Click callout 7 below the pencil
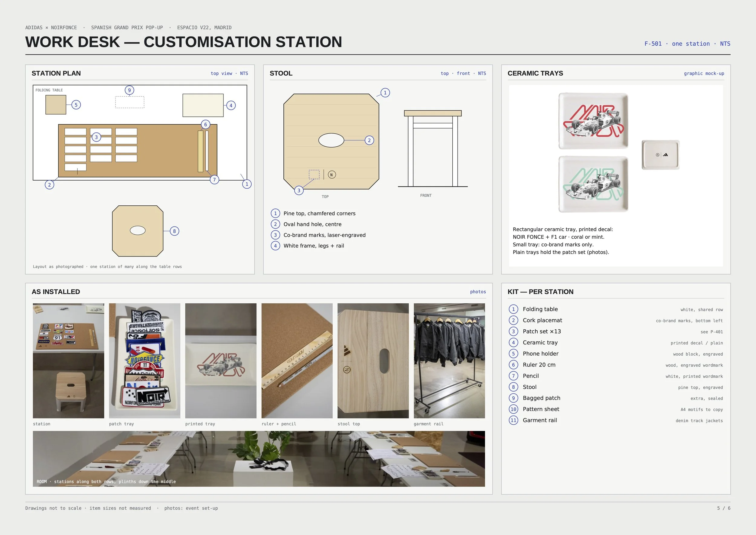Screen dimensions: 756x535 point(214,180)
